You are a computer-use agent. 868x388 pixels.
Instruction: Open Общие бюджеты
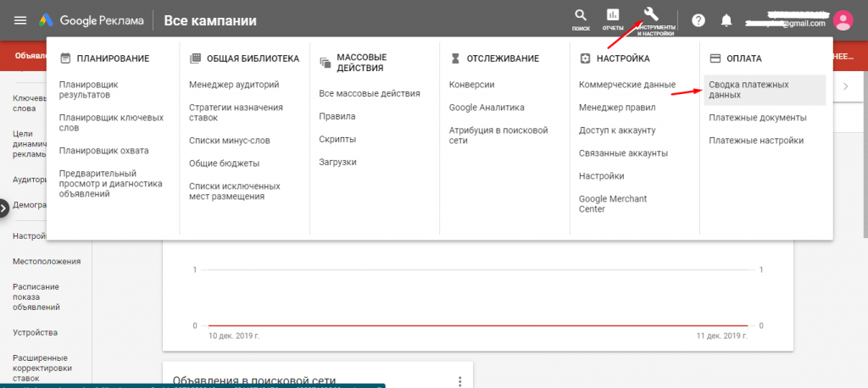click(224, 164)
